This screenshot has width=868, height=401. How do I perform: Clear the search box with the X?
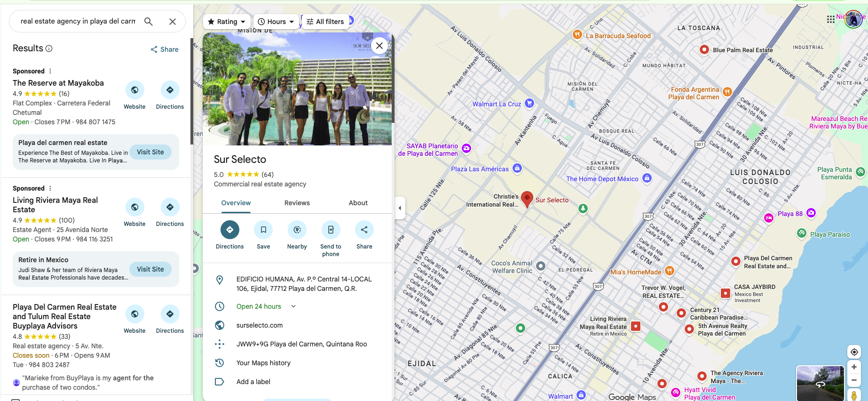click(x=173, y=21)
